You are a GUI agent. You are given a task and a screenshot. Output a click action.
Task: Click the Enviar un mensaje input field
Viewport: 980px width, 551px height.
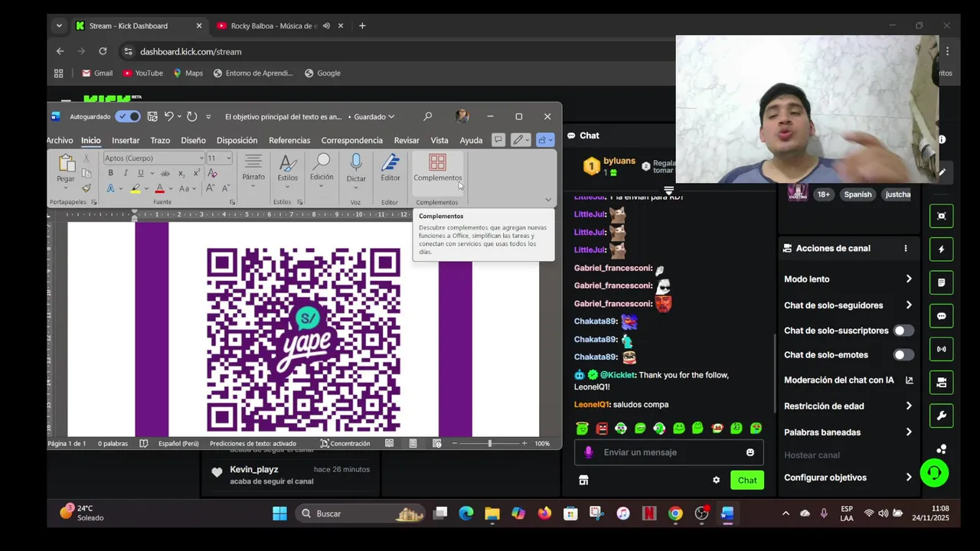pyautogui.click(x=669, y=452)
